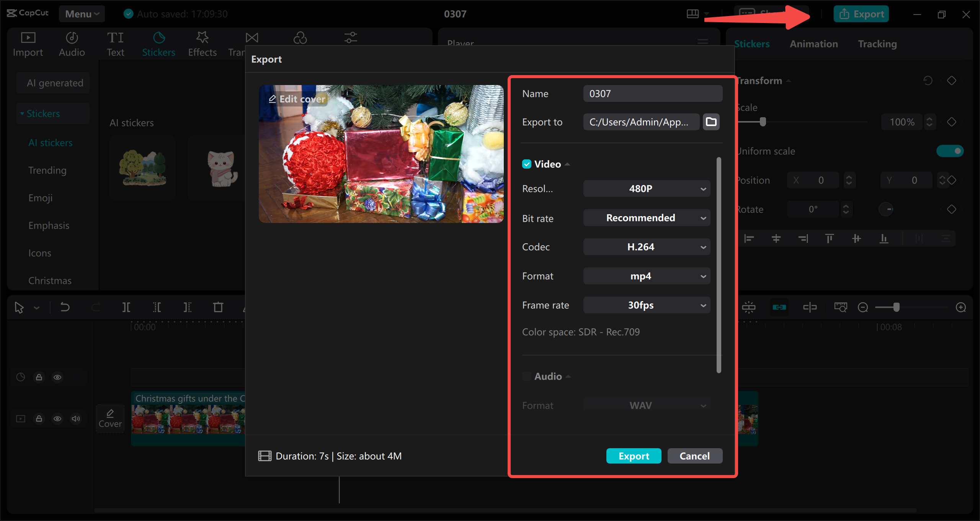Switch to the Animation tab
The height and width of the screenshot is (521, 980).
pyautogui.click(x=813, y=44)
